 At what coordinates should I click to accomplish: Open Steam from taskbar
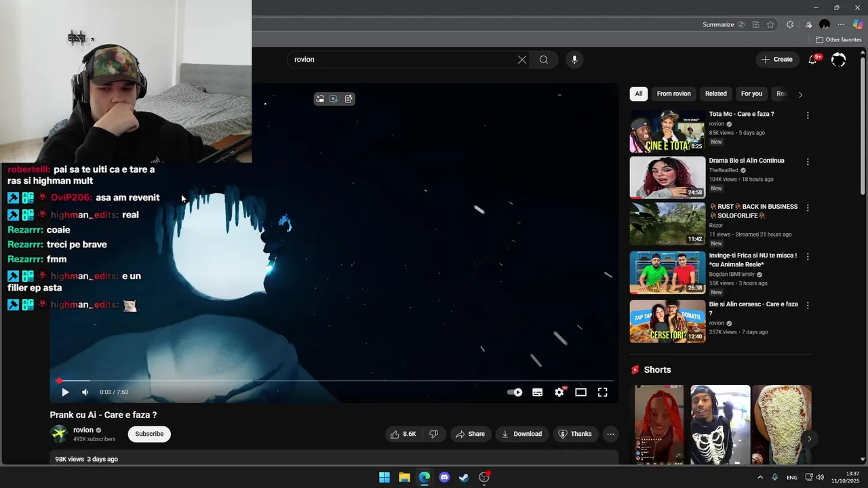point(464,477)
